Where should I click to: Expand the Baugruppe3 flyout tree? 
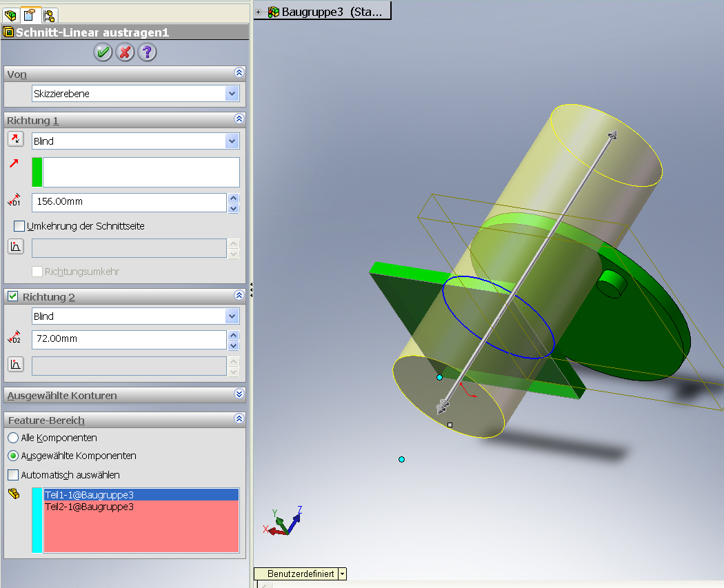coord(258,12)
